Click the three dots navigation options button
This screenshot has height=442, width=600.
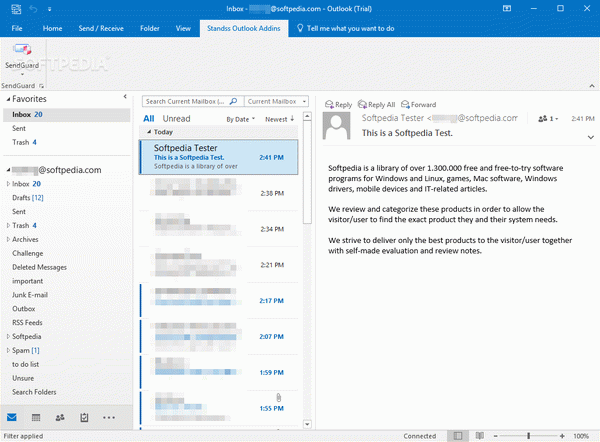point(109,417)
